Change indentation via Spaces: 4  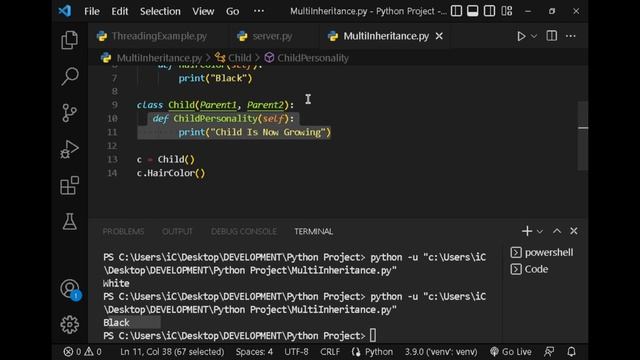tap(254, 351)
